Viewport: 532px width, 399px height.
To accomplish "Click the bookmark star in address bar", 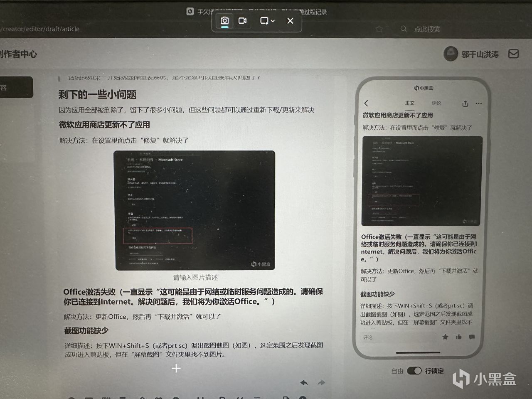I will [x=379, y=29].
